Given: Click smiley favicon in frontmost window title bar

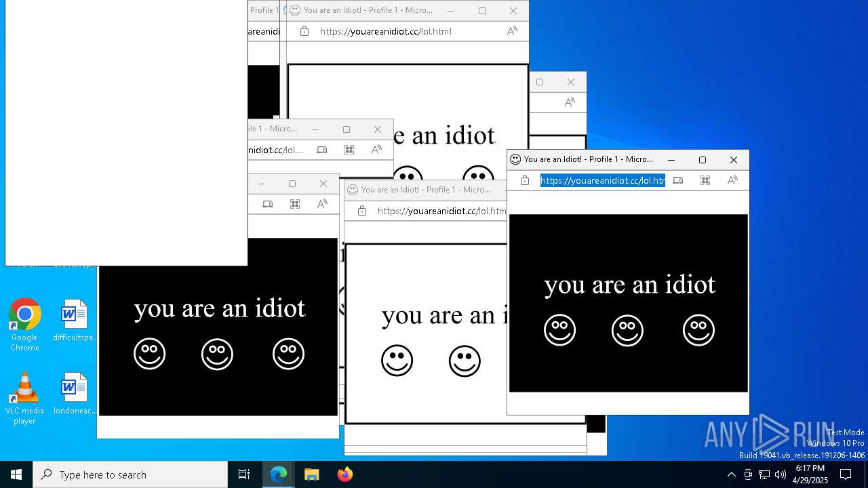Looking at the screenshot, I should point(515,159).
